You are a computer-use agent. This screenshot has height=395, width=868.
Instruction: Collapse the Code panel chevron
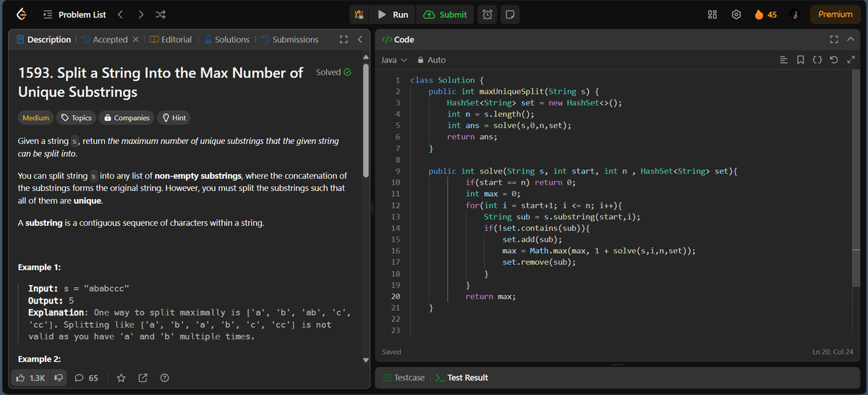coord(851,40)
